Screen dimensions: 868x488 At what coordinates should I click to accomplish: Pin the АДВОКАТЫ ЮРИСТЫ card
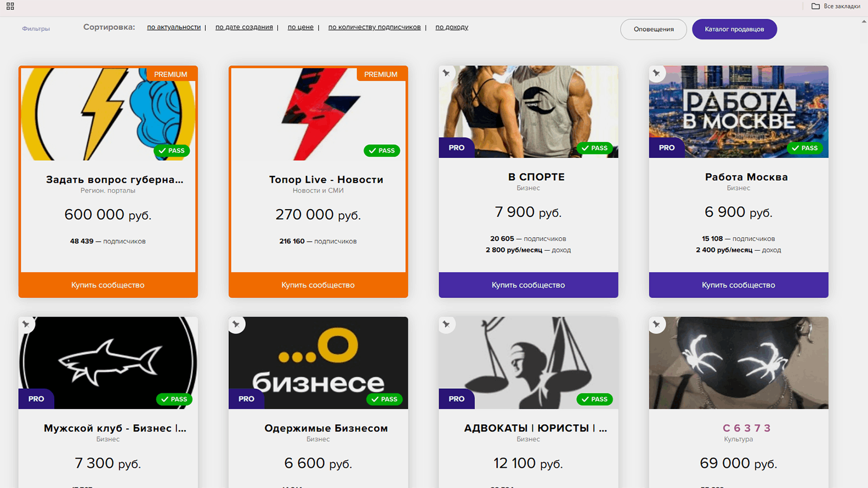(446, 324)
